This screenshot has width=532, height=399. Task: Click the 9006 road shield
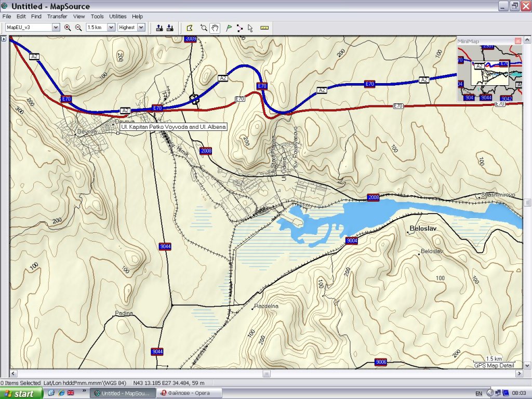coord(381,362)
